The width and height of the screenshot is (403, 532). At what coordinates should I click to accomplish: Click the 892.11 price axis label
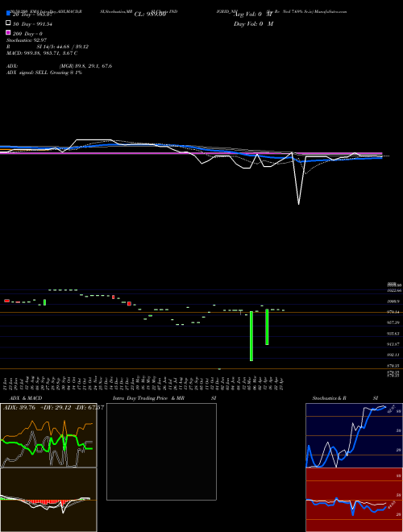pos(394,355)
